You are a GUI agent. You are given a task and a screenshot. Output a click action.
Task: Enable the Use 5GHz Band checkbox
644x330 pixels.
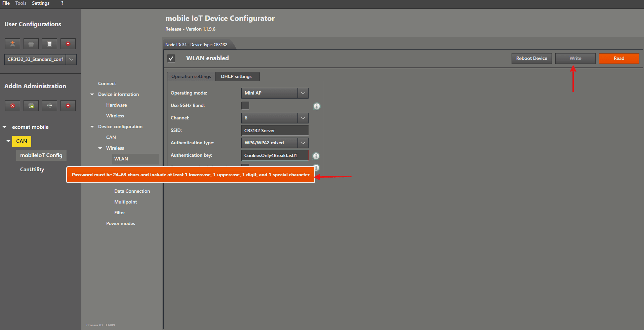point(245,106)
